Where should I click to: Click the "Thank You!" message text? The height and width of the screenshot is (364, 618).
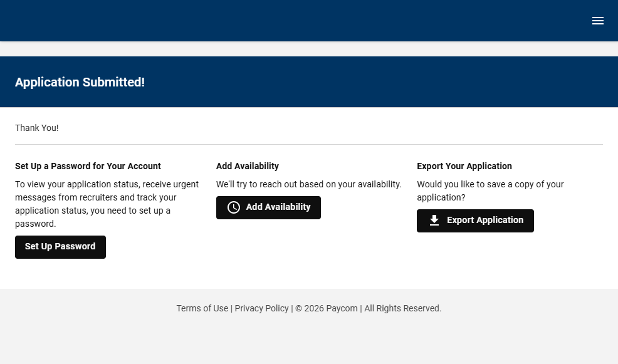pos(36,128)
